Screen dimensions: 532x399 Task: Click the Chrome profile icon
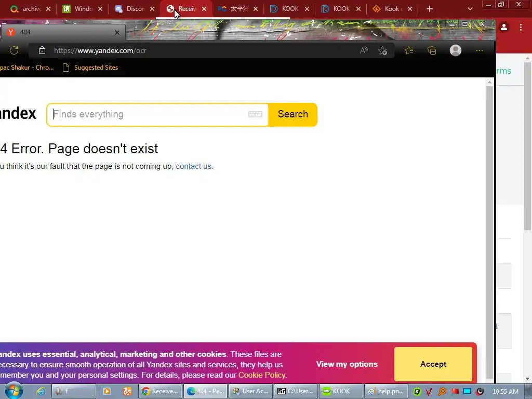click(x=504, y=27)
